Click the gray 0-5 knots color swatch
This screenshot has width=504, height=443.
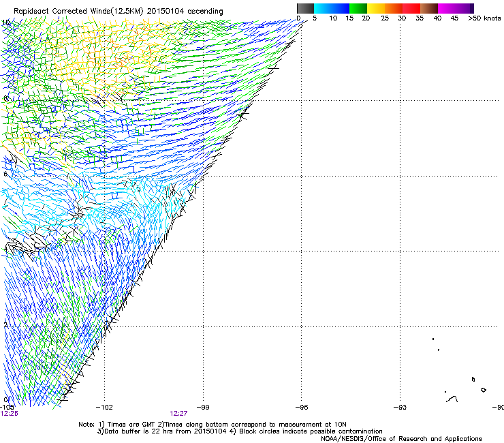(305, 8)
